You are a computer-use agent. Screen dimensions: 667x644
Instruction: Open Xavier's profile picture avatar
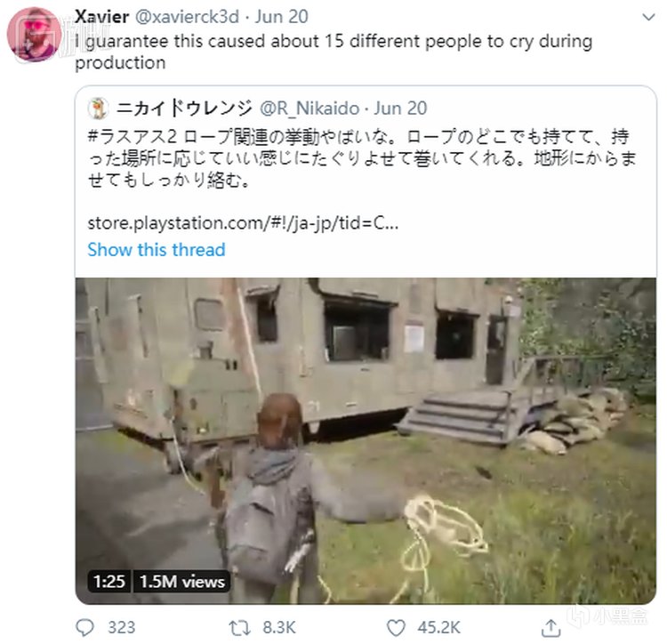tap(34, 34)
